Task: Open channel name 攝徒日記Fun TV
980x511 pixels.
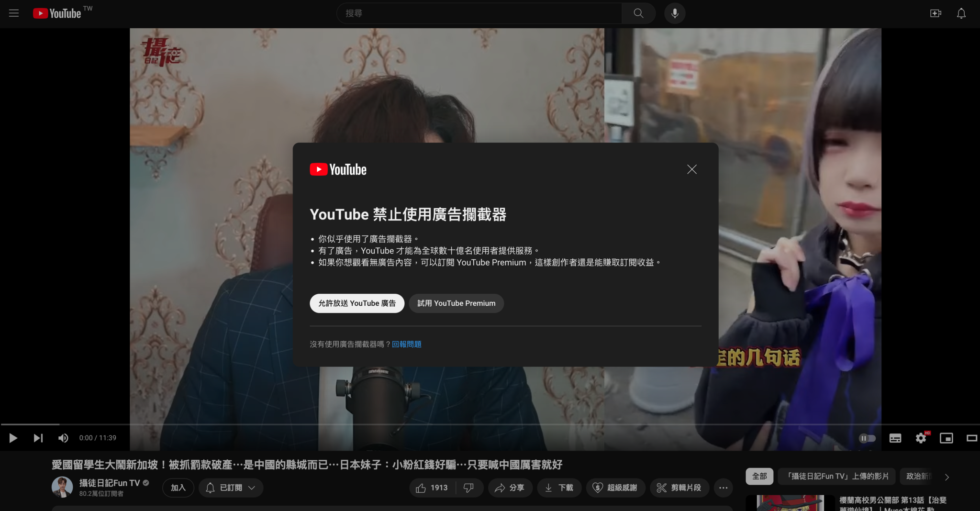Action: click(110, 483)
